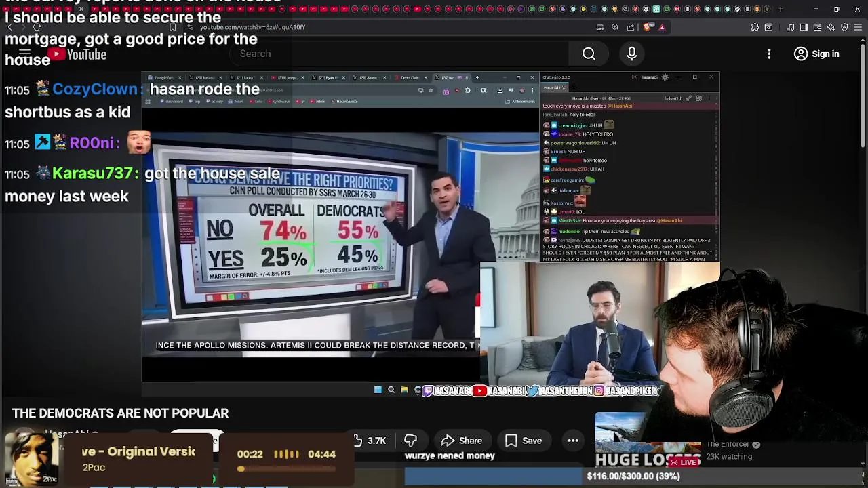Open more actions ellipsis under video
Image resolution: width=868 pixels, height=488 pixels.
573,441
